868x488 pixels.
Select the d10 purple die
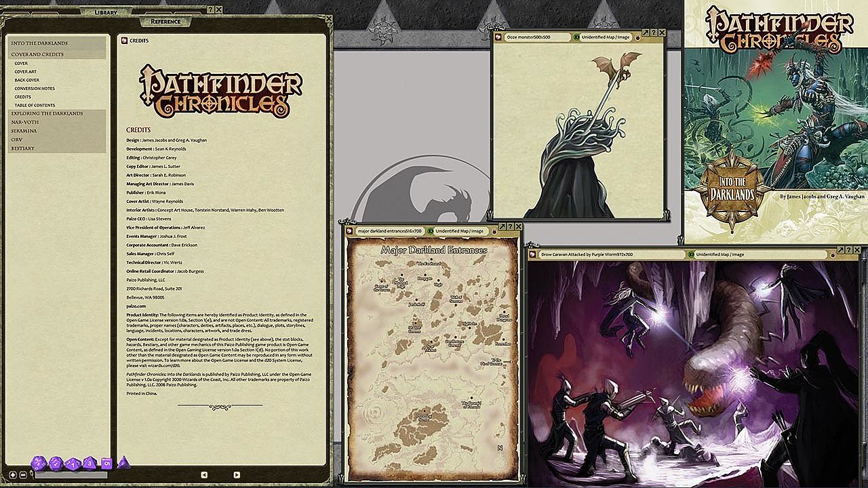click(73, 464)
